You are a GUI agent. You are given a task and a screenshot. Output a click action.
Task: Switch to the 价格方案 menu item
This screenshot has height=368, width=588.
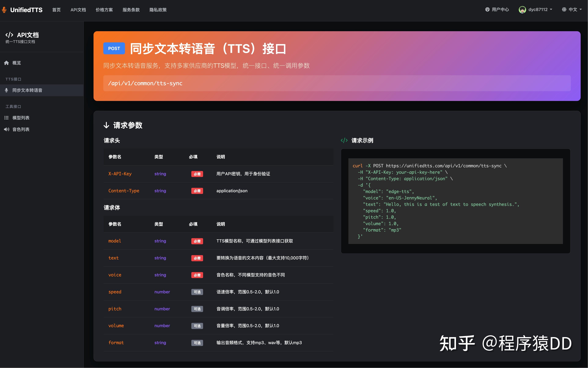104,10
